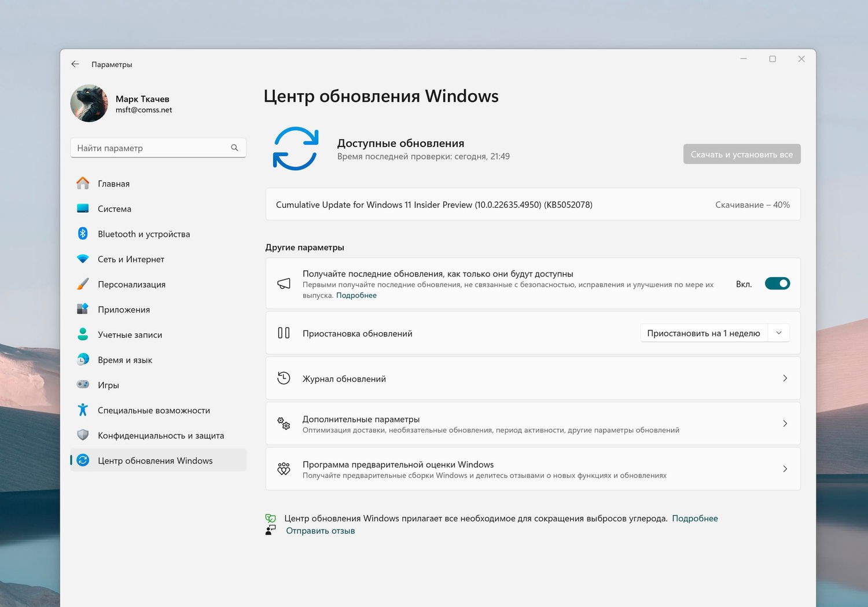This screenshot has width=868, height=607.
Task: Expand Журнал обновлений with its chevron
Action: coord(785,378)
